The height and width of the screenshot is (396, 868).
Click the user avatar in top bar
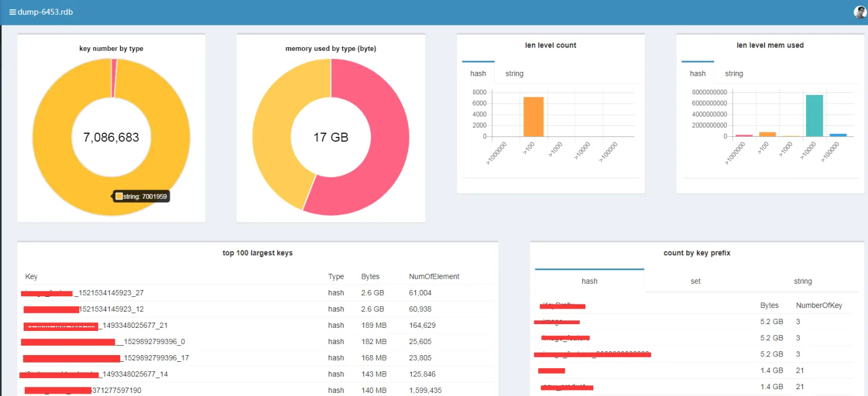[x=859, y=12]
